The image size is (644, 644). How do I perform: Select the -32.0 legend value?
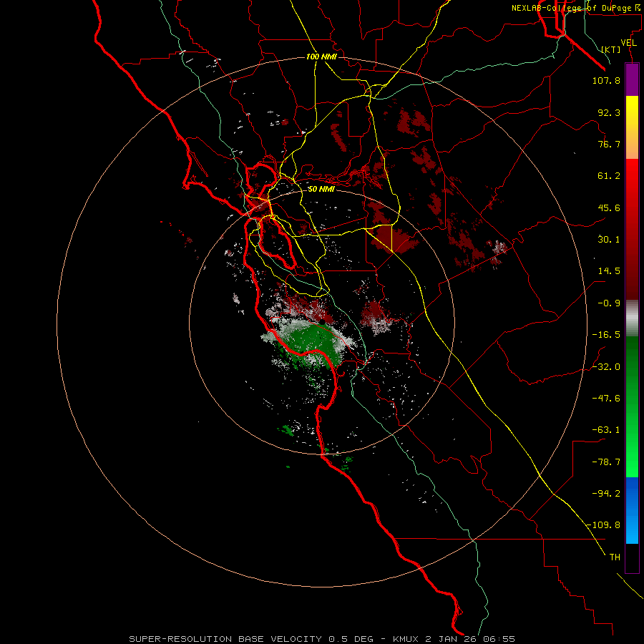[x=606, y=367]
